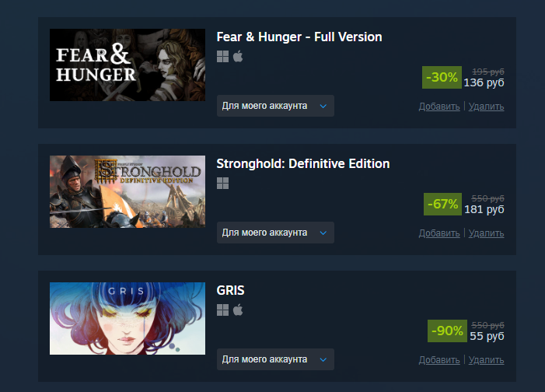Open Stronghold Definitive Edition thumbnail
545x392 pixels.
click(128, 191)
